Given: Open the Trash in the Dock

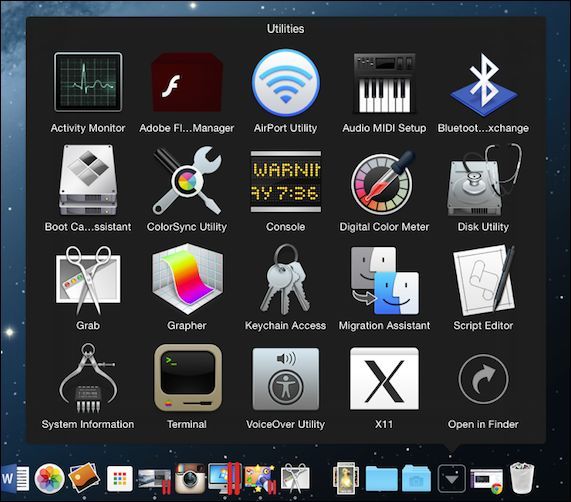Looking at the screenshot, I should pyautogui.click(x=522, y=478).
